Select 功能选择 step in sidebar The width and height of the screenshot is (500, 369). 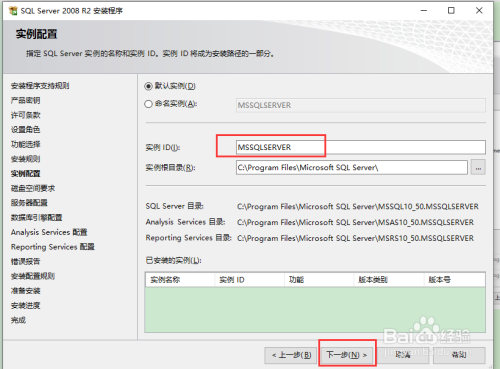[x=26, y=144]
